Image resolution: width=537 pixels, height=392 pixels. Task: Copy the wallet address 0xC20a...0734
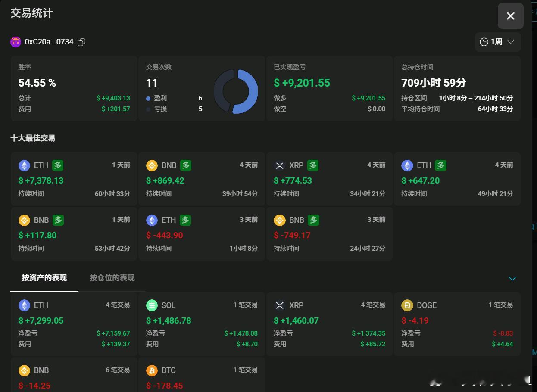[x=81, y=42]
